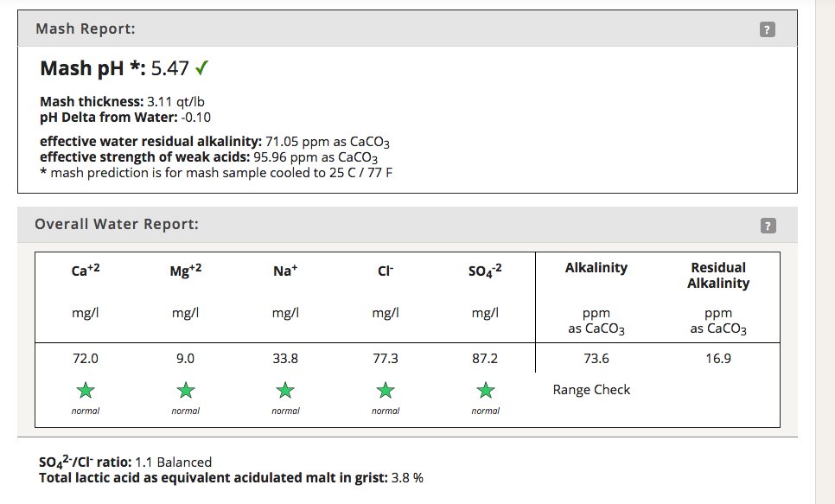
Task: Click the Mash thickness 3.11 qt/lb line
Action: [122, 102]
